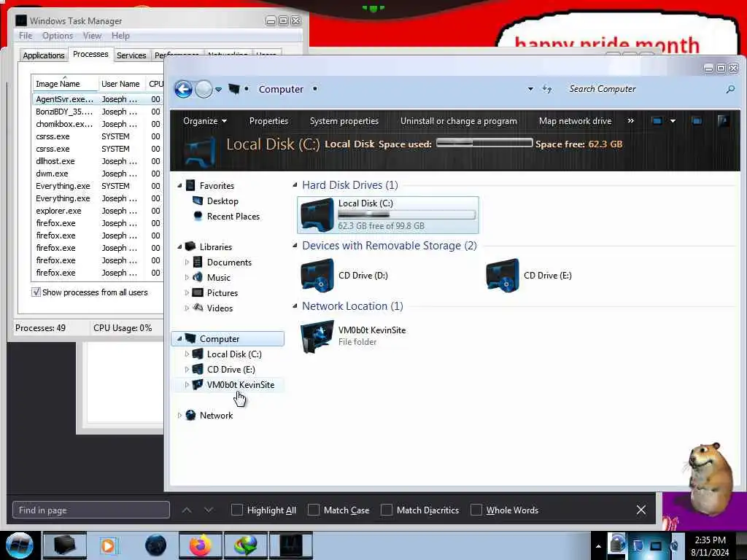Expand the Documents library

[x=187, y=262]
